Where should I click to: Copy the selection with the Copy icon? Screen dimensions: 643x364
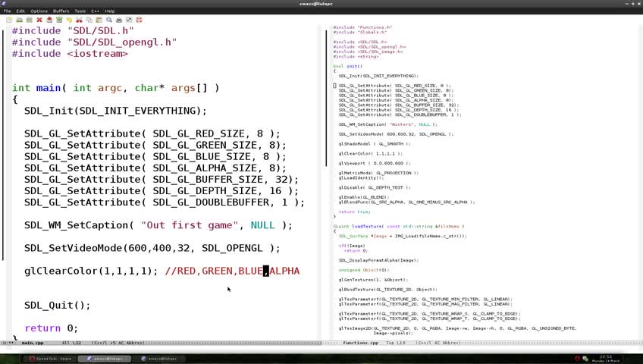(89, 20)
